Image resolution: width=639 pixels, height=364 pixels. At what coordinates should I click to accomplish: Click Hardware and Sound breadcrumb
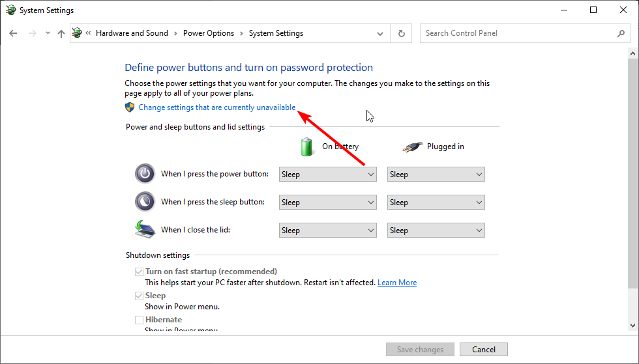[132, 33]
